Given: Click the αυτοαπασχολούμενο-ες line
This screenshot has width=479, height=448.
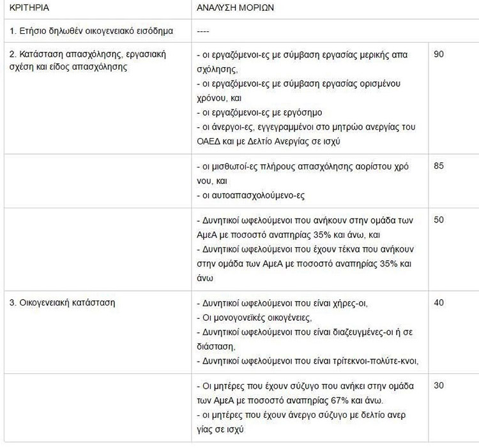Looking at the screenshot, I should (x=250, y=196).
